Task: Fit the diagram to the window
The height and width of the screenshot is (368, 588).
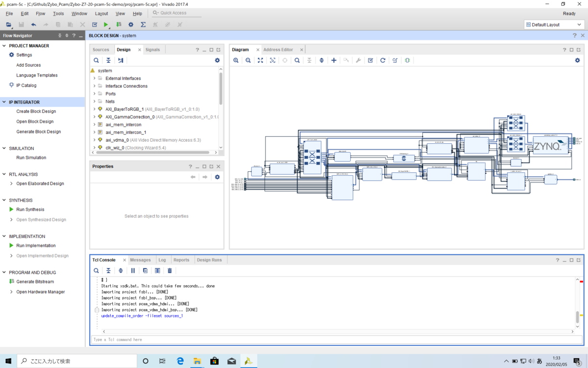Action: pos(261,60)
